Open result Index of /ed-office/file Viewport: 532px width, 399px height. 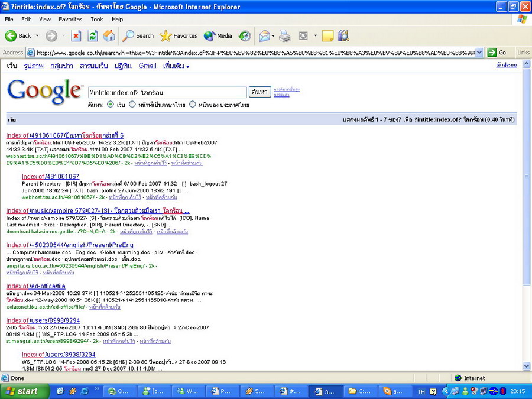35,286
